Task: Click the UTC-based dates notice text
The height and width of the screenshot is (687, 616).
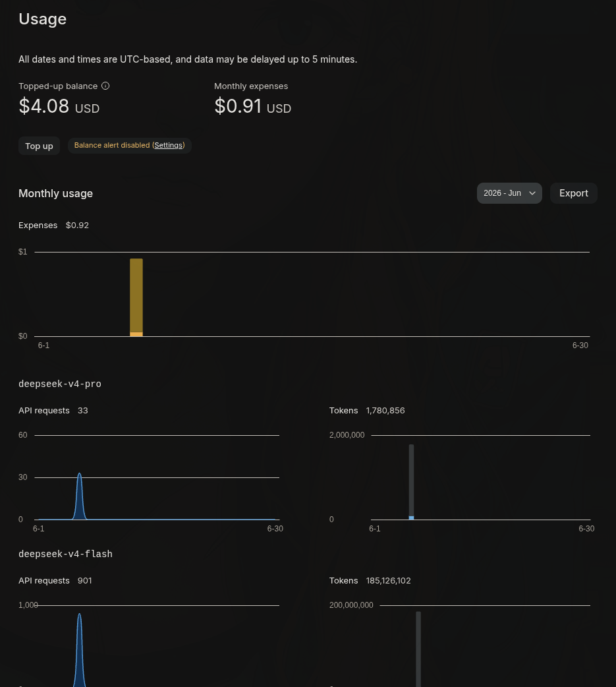Action: click(x=188, y=59)
